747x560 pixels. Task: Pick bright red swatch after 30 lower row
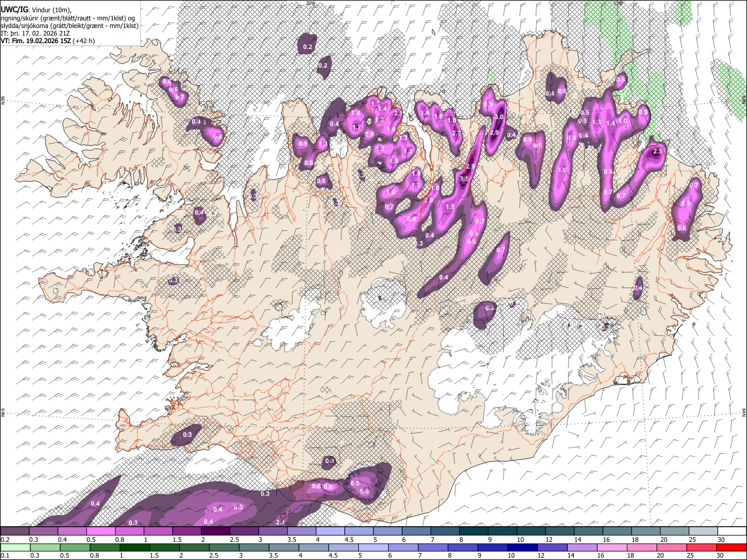(x=731, y=547)
